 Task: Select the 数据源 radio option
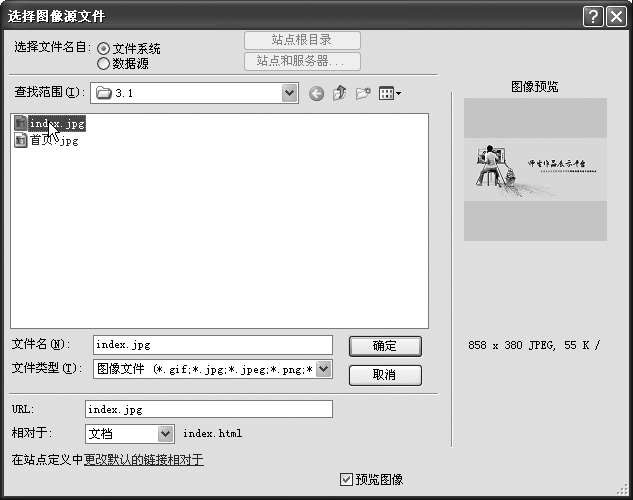(x=103, y=64)
